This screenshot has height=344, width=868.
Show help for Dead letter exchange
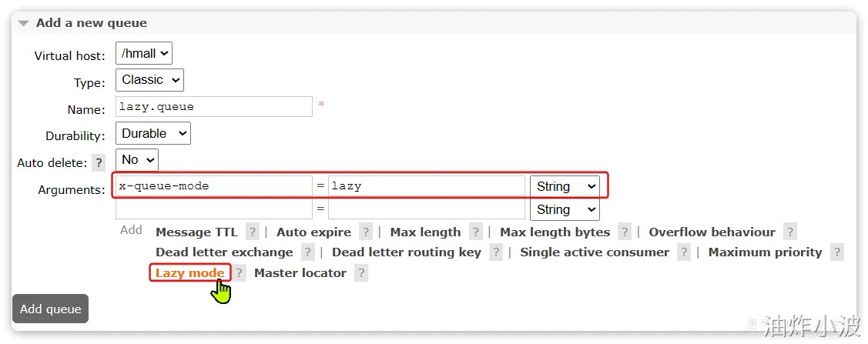(307, 252)
